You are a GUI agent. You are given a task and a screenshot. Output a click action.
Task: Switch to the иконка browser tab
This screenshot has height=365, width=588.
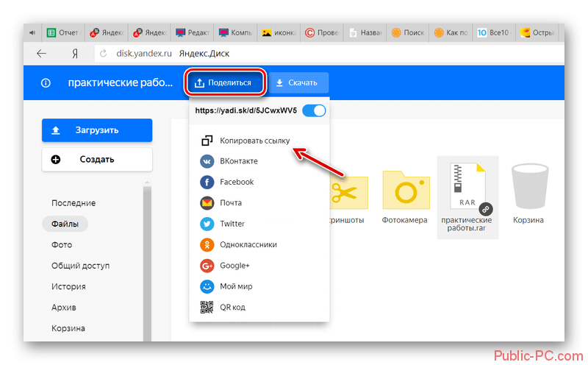(x=279, y=33)
